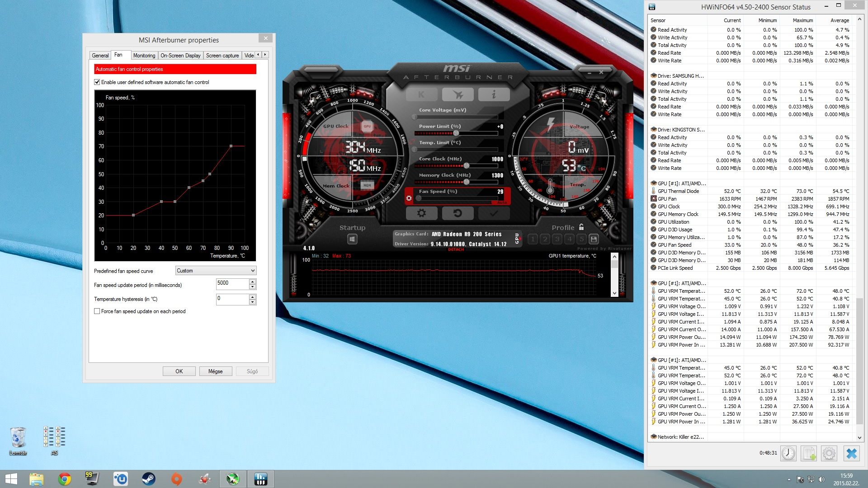This screenshot has height=488, width=868.
Task: Click the tab scroll left arrow
Action: (x=258, y=55)
